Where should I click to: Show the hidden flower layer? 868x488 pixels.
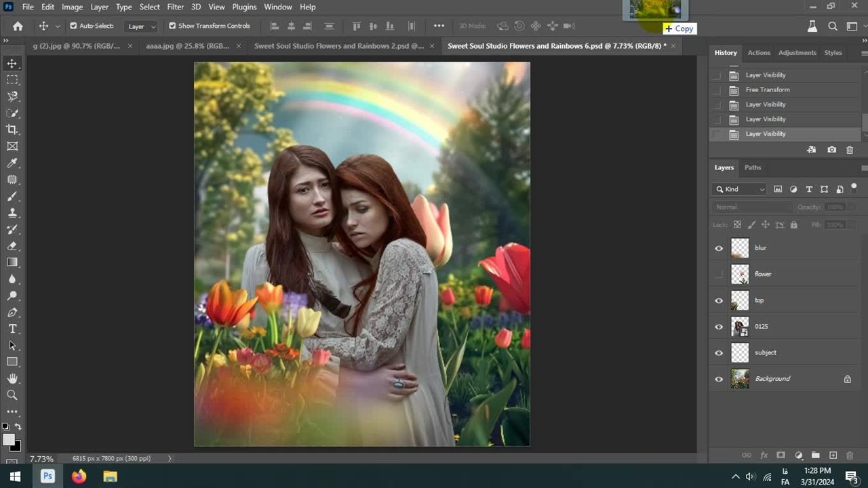[719, 274]
